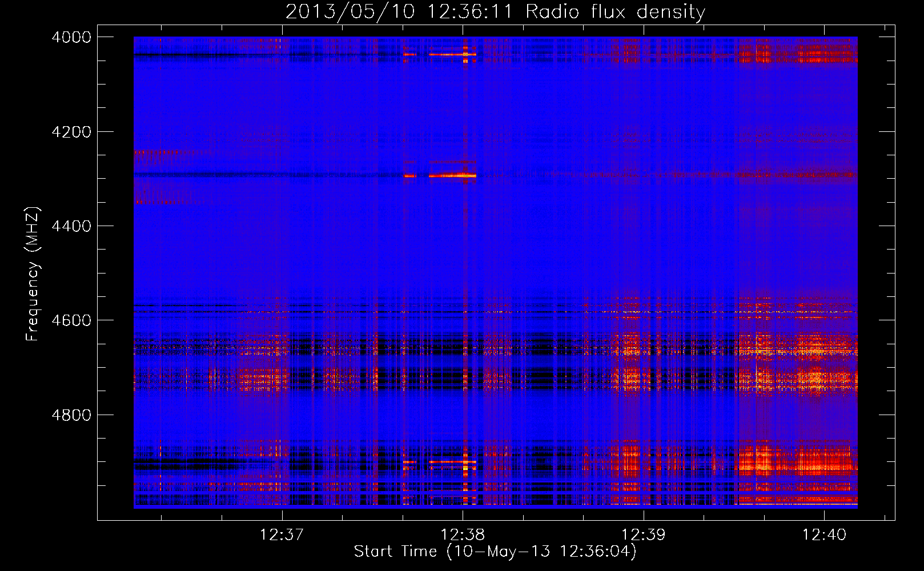Screen dimensions: 924x571
Task: Click the 4800 frequency axis label
Action: [x=71, y=415]
